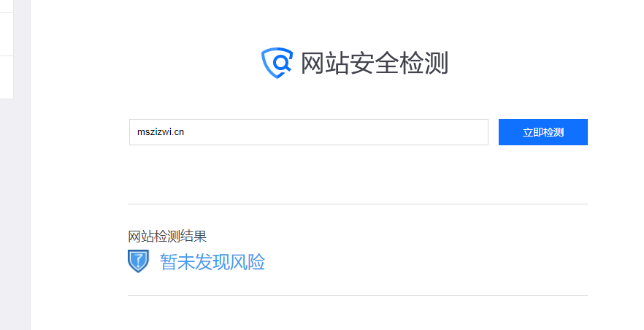
Task: Select the 网站检测结果 heading text
Action: [167, 237]
